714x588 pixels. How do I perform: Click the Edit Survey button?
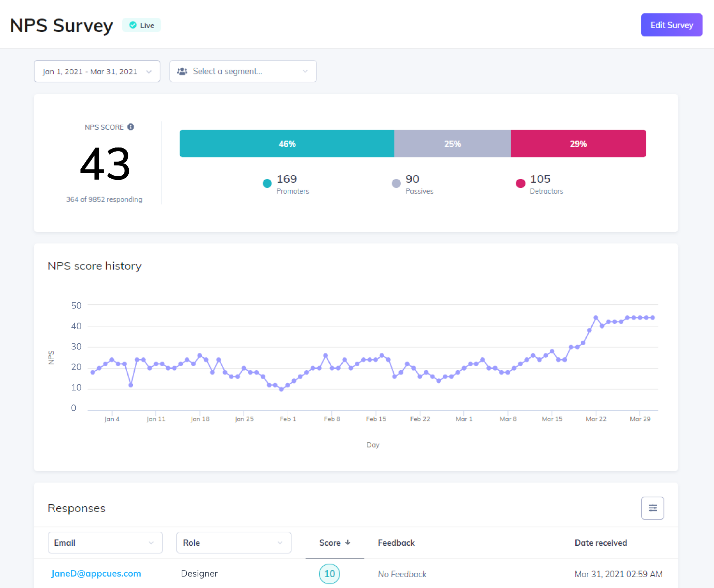(x=671, y=25)
